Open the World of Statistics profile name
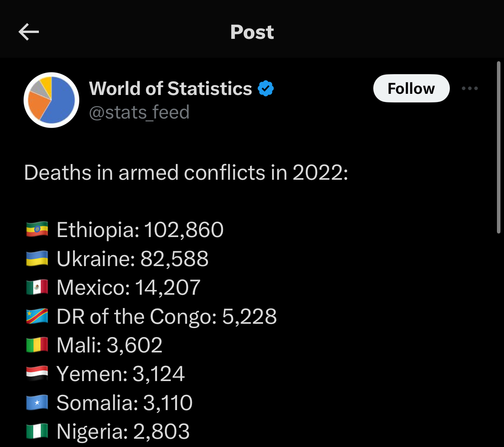Screen dimensions: 504x447 point(170,88)
